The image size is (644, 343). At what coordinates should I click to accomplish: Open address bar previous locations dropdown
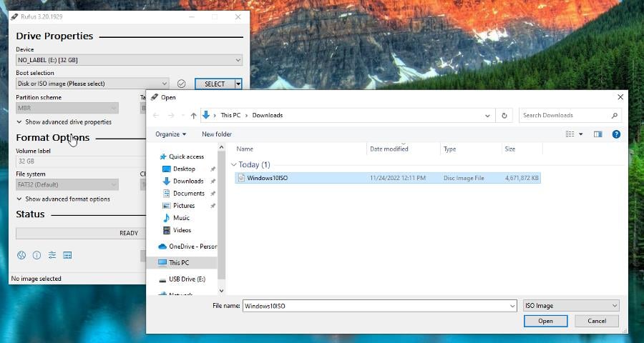coord(487,116)
